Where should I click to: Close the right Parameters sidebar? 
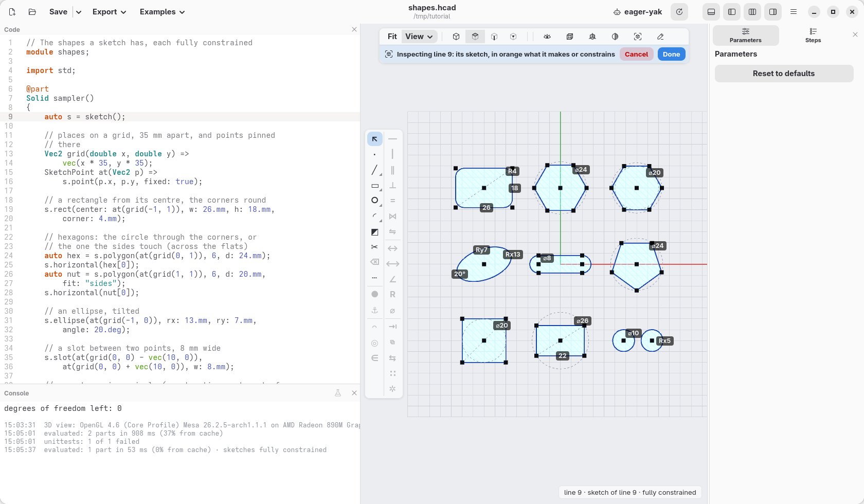click(855, 34)
